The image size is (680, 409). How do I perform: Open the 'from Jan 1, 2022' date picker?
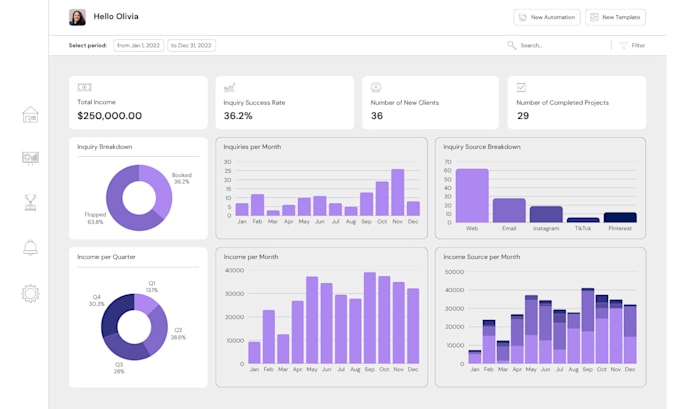point(138,45)
